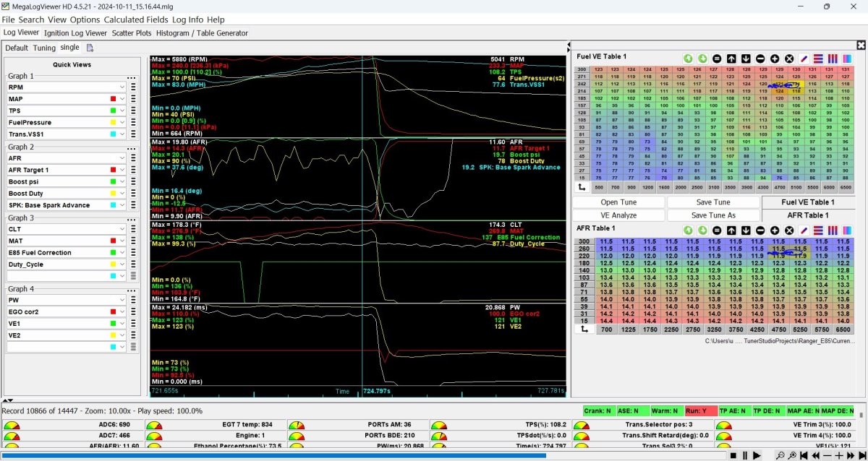Open the E85 Fuel Correction dropdown
The height and width of the screenshot is (461, 868).
point(123,253)
